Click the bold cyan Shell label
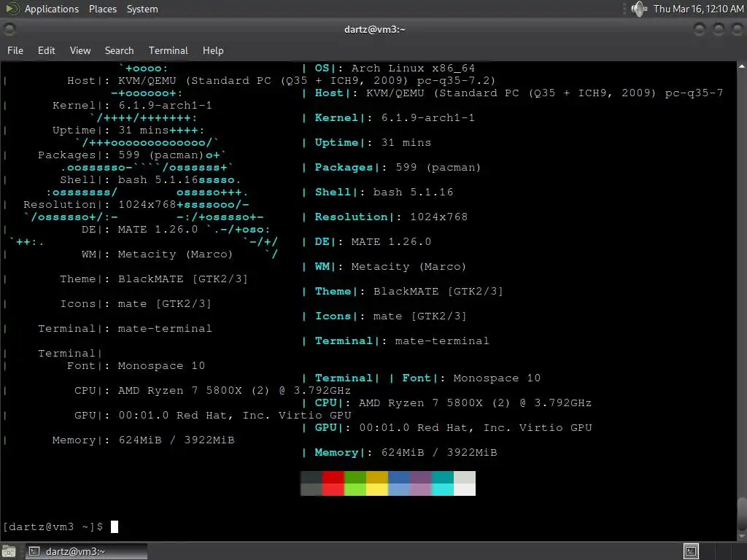Viewport: 747px width, 560px height. click(x=333, y=192)
